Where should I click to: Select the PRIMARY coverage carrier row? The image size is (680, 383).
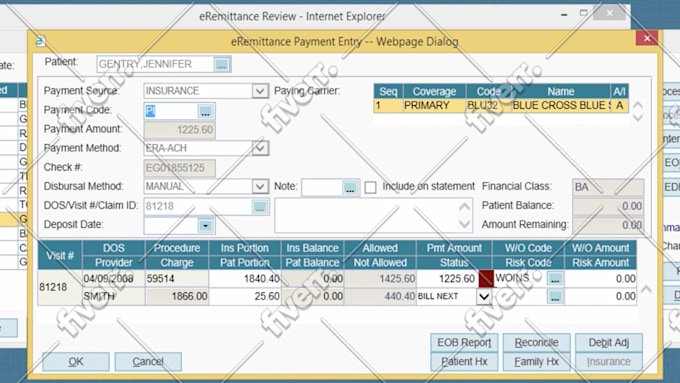pos(501,105)
